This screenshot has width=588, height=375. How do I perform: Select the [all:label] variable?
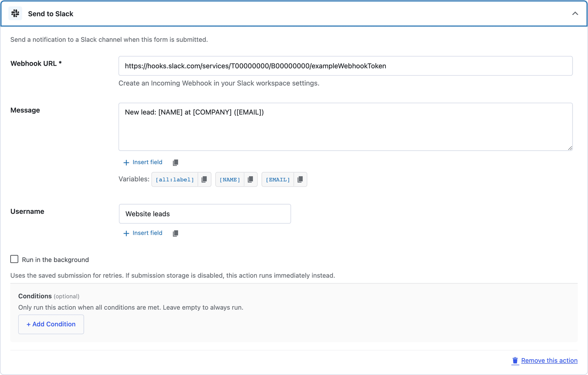[x=175, y=180]
